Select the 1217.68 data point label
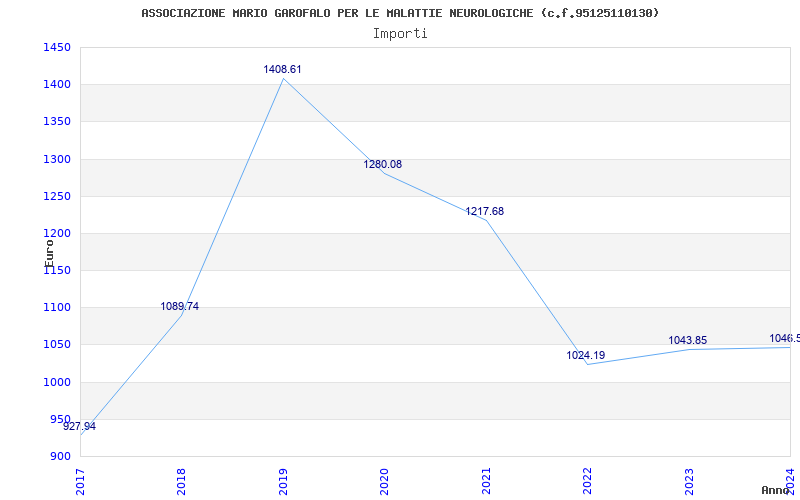This screenshot has height=500, width=800. [484, 211]
